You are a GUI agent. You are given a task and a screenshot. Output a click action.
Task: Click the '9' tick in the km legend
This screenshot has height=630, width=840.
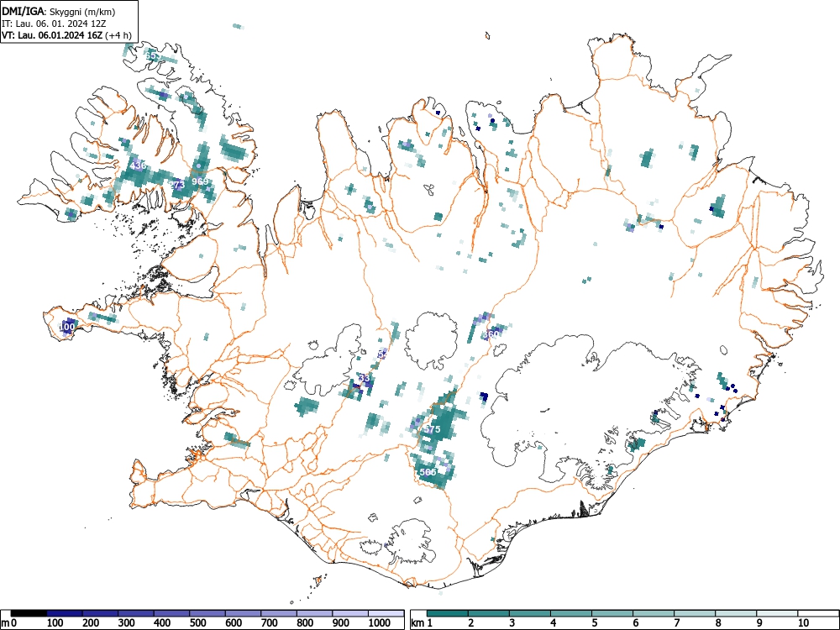(x=759, y=623)
